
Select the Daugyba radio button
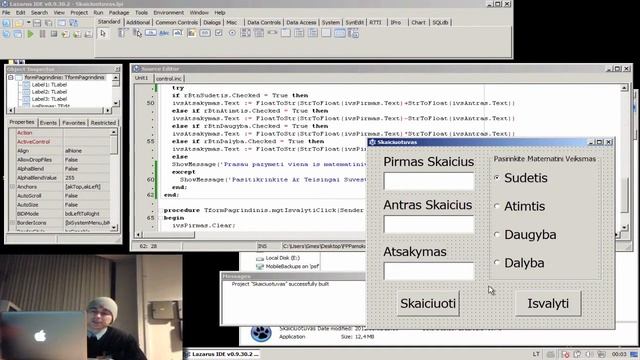pyautogui.click(x=497, y=234)
